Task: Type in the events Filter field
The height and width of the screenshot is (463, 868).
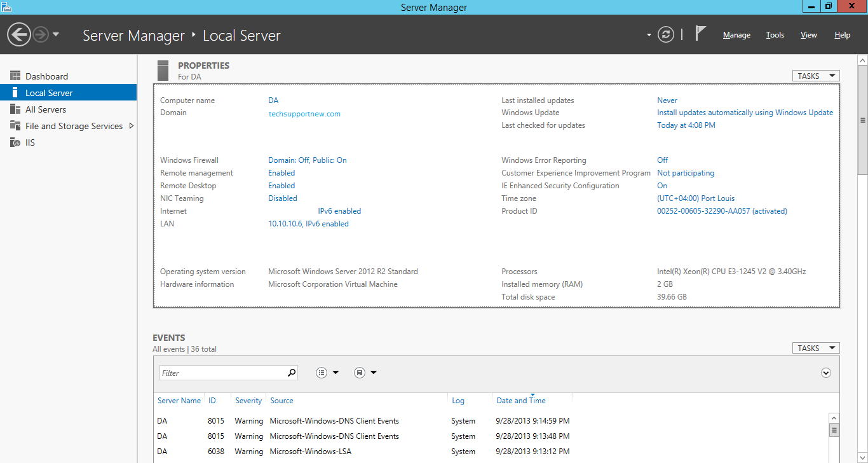Action: tap(222, 373)
